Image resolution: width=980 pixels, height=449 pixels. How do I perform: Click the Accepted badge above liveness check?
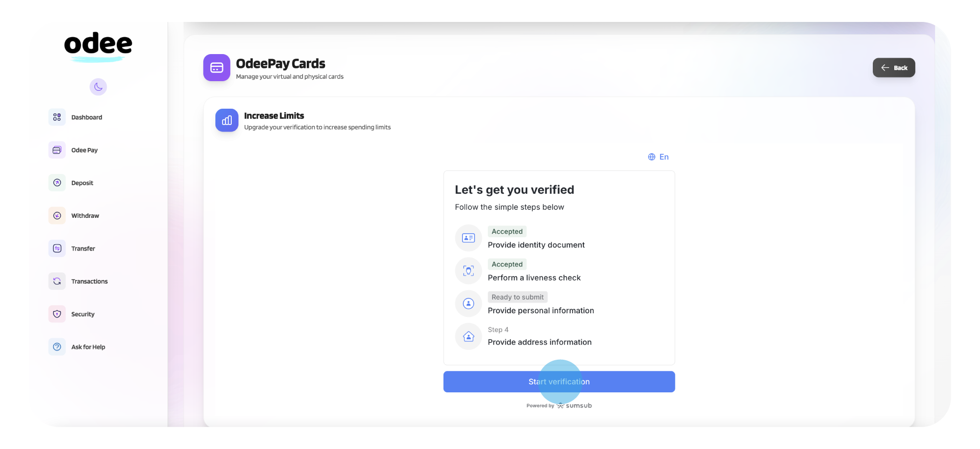tap(507, 264)
